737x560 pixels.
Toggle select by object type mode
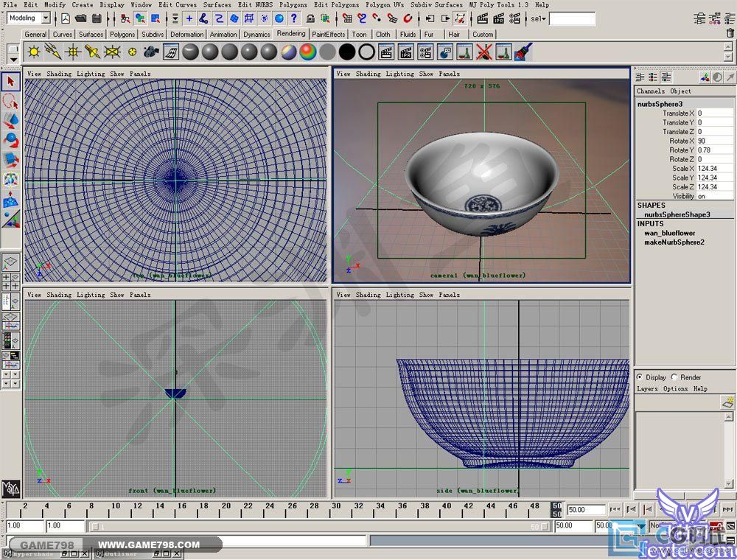[x=140, y=19]
